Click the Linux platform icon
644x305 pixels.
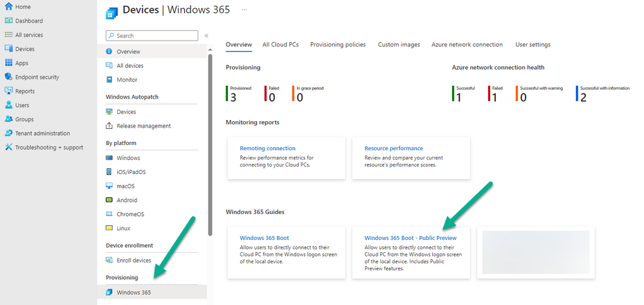coord(109,228)
